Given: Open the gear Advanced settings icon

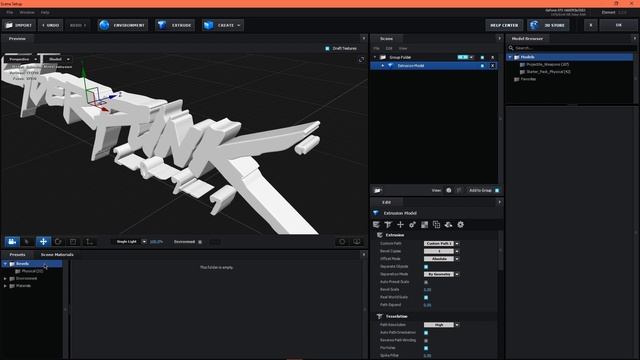Looking at the screenshot, I should [460, 224].
